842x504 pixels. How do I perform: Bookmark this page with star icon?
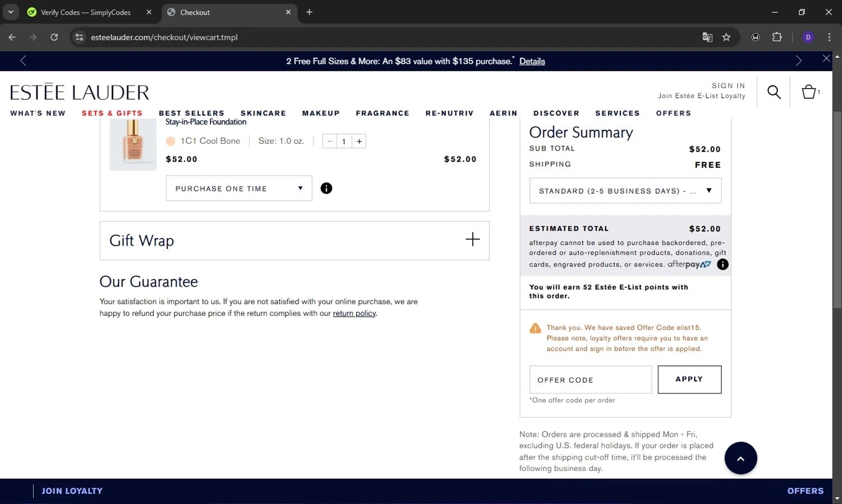726,37
